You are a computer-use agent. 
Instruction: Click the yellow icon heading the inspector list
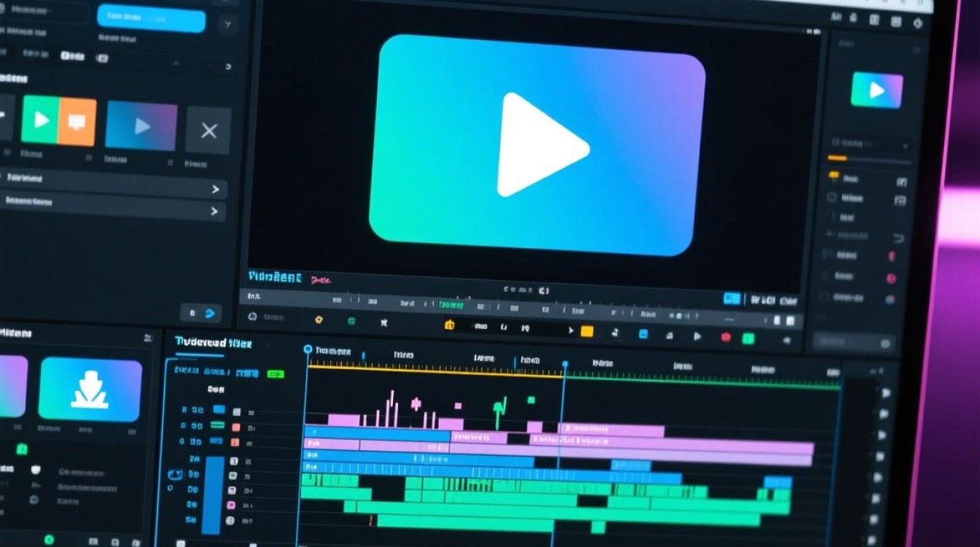[x=834, y=176]
